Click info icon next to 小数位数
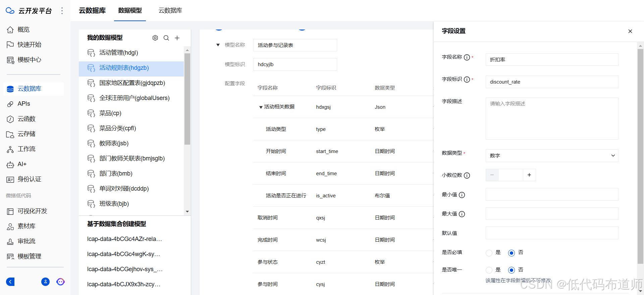The image size is (644, 295). (467, 176)
